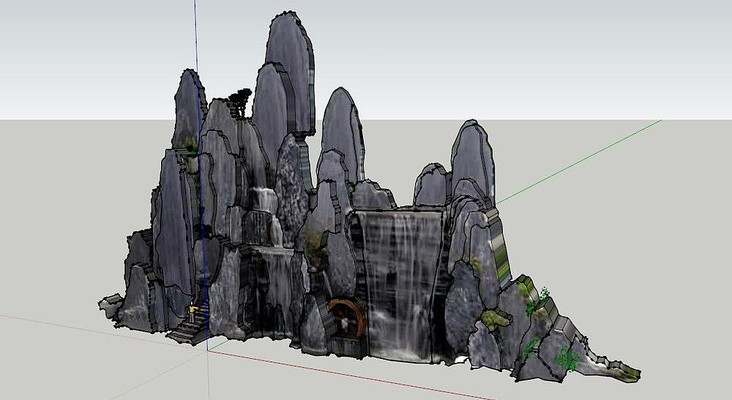Select the wooden water wheel
The height and width of the screenshot is (400, 732).
coord(346,318)
